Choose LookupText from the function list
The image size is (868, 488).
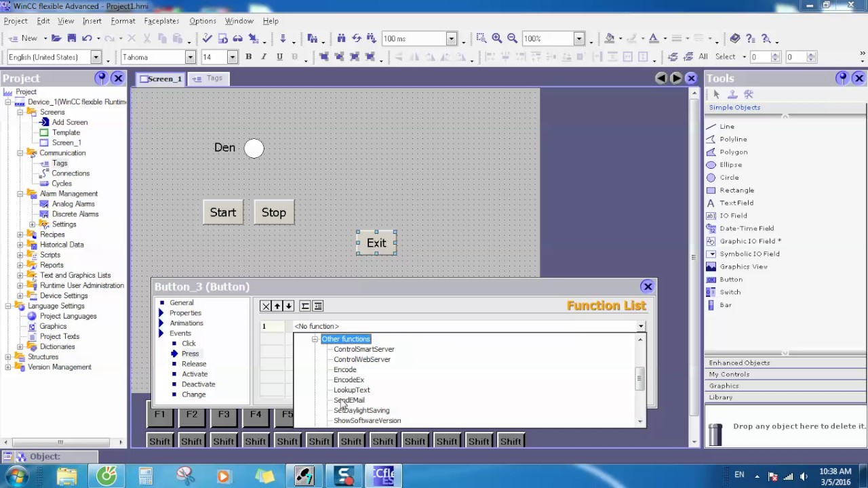click(x=352, y=390)
